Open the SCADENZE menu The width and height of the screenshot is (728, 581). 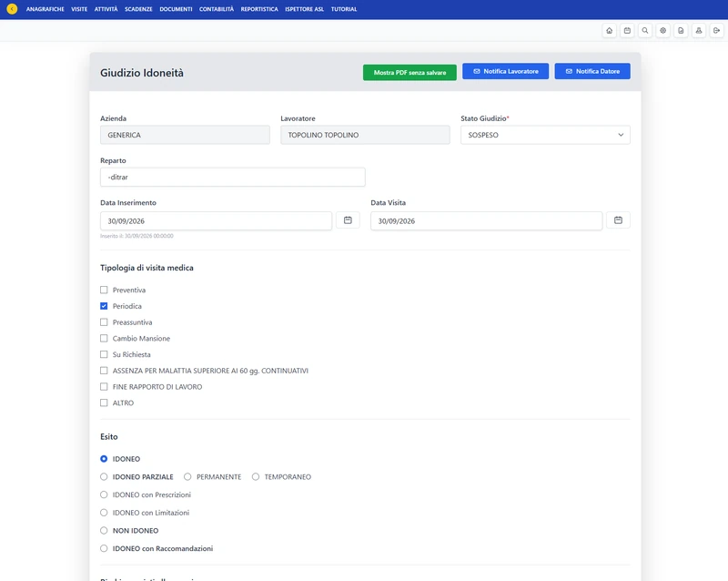pyautogui.click(x=138, y=9)
